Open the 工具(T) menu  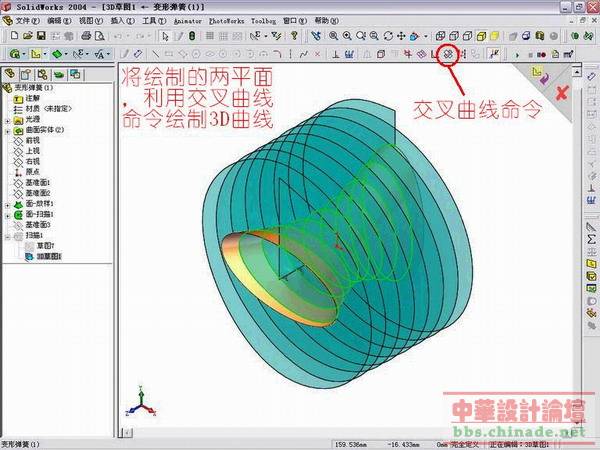[x=154, y=20]
